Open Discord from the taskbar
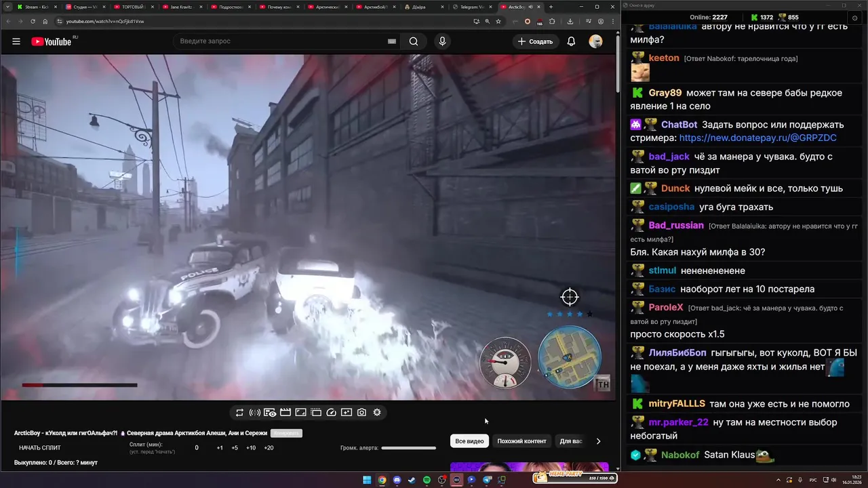 (x=397, y=480)
